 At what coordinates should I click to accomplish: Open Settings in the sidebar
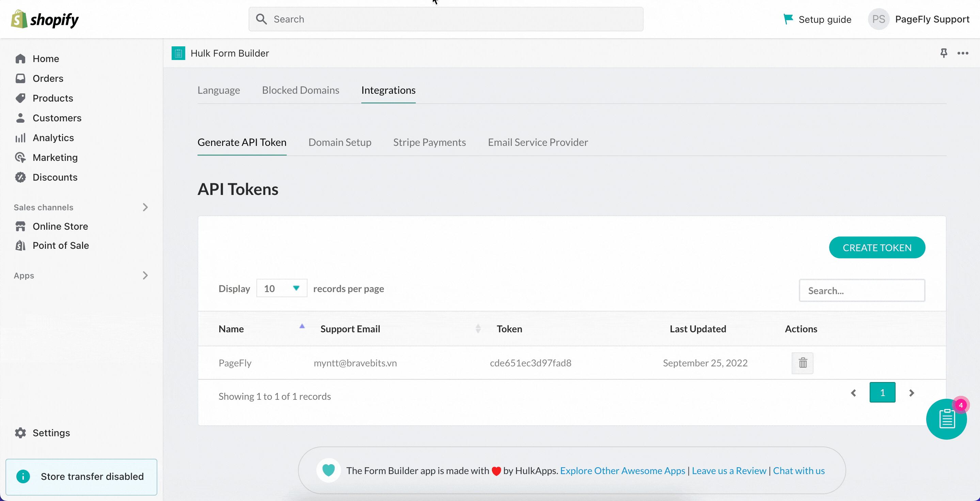(51, 433)
